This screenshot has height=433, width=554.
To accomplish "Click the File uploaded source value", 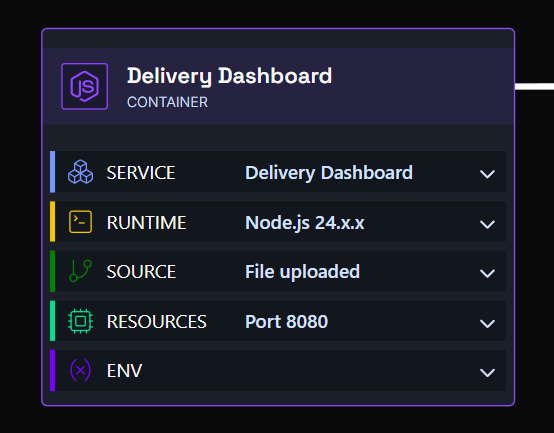I will (x=302, y=272).
